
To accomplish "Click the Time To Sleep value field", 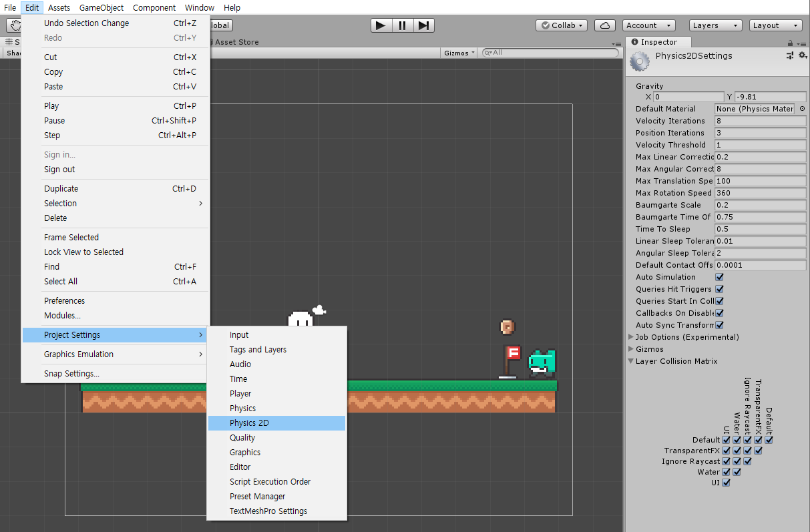I will click(761, 229).
